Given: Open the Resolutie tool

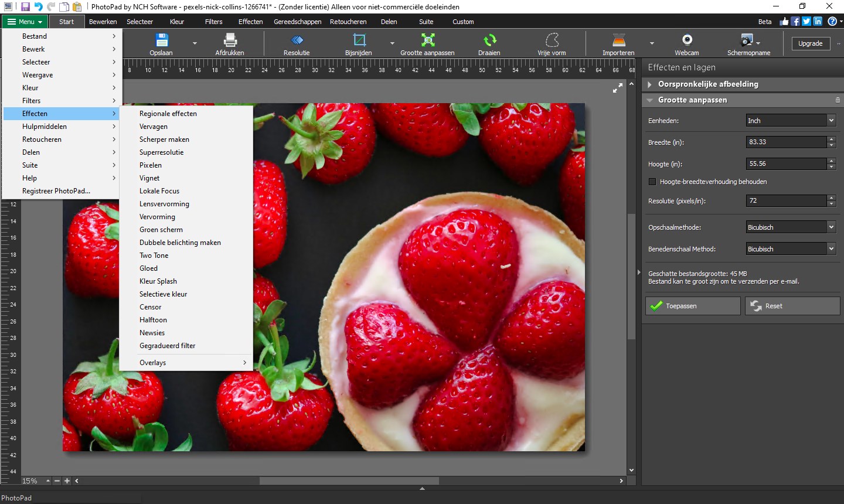Looking at the screenshot, I should point(297,40).
